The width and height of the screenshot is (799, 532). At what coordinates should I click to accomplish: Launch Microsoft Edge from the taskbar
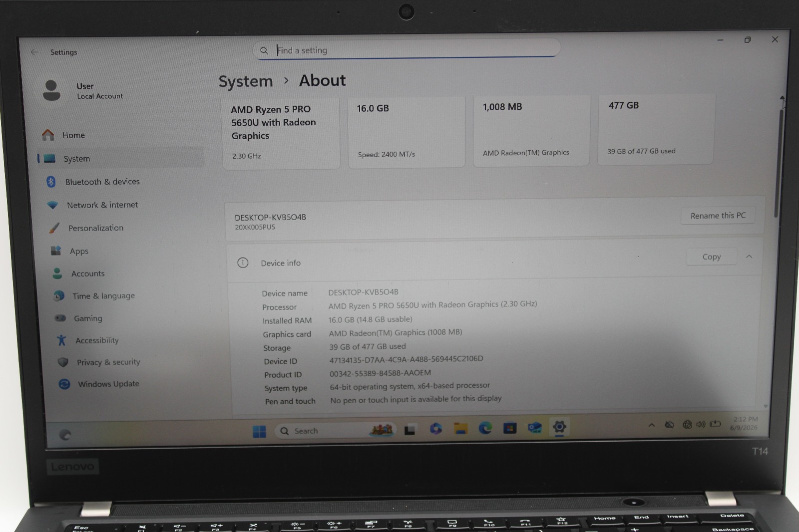point(485,428)
